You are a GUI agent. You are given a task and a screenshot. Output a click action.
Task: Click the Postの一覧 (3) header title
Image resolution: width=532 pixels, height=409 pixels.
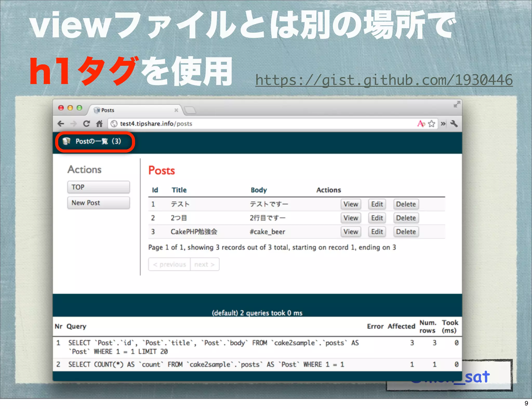pos(98,141)
